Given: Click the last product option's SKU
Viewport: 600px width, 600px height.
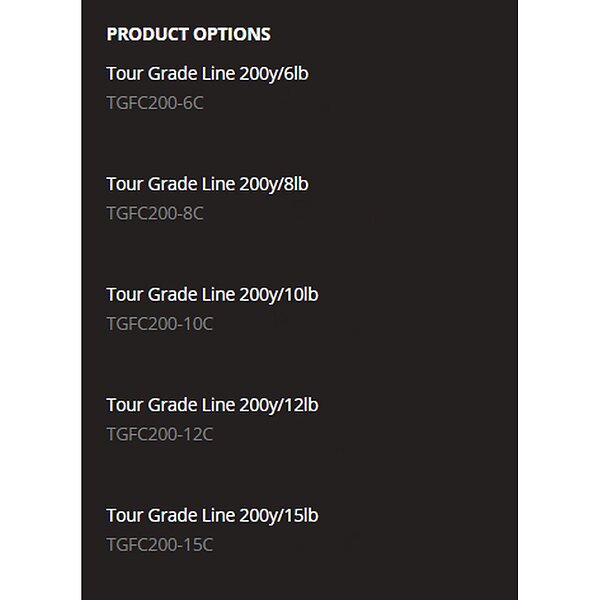Looking at the screenshot, I should (160, 545).
